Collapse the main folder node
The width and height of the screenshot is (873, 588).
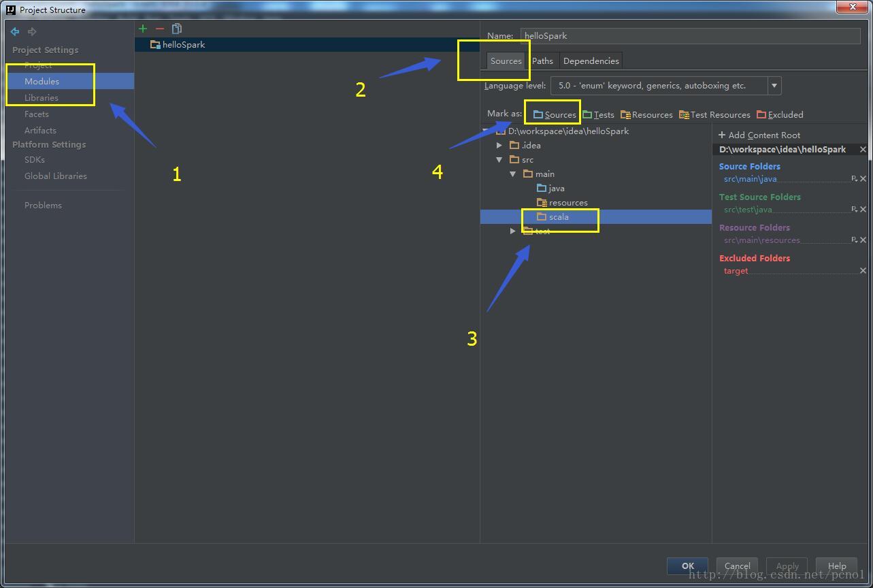pos(513,174)
